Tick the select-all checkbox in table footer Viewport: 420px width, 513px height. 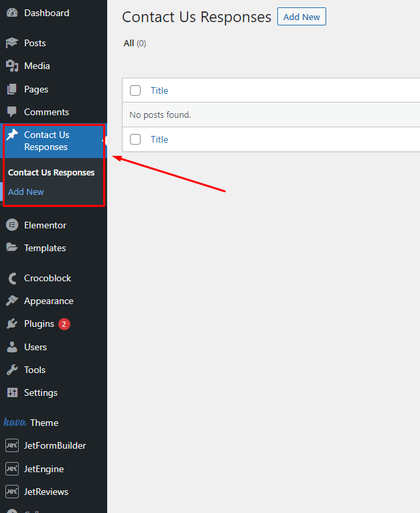135,139
